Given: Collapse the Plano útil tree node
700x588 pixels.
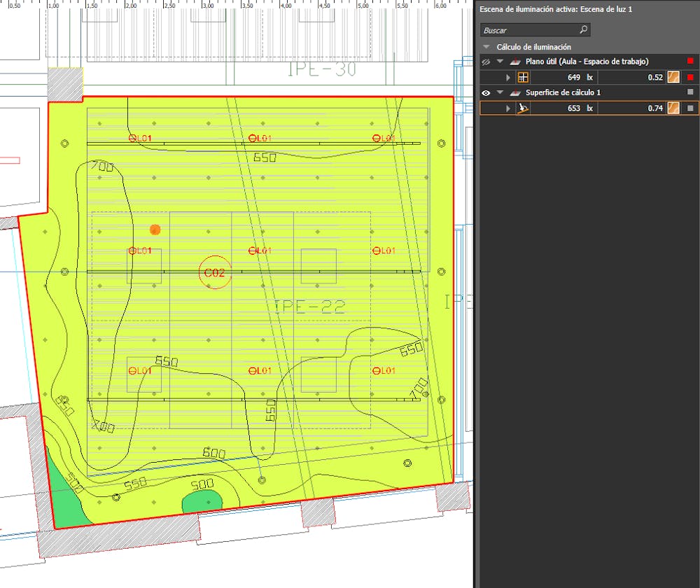Looking at the screenshot, I should point(500,62).
